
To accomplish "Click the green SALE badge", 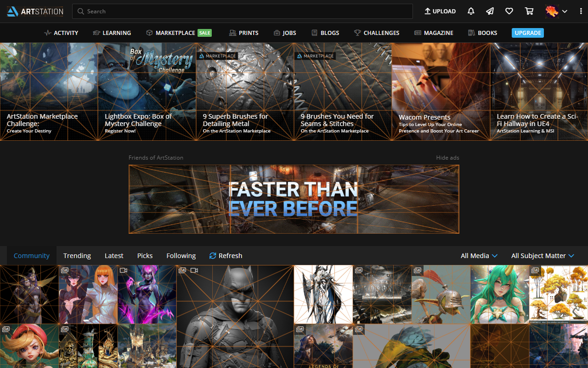I will coord(205,33).
